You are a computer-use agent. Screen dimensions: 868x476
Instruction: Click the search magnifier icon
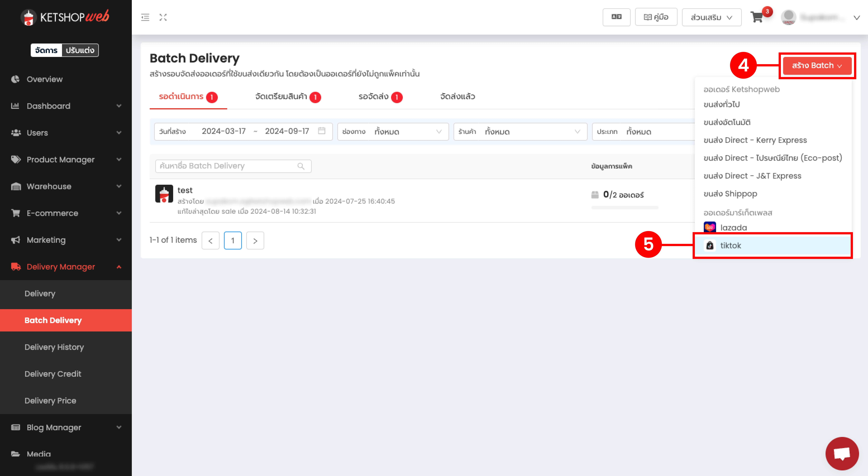(x=301, y=166)
